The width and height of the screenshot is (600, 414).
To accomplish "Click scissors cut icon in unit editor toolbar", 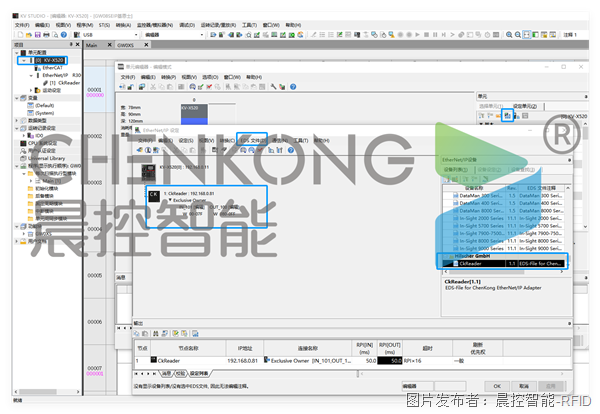I will click(153, 87).
